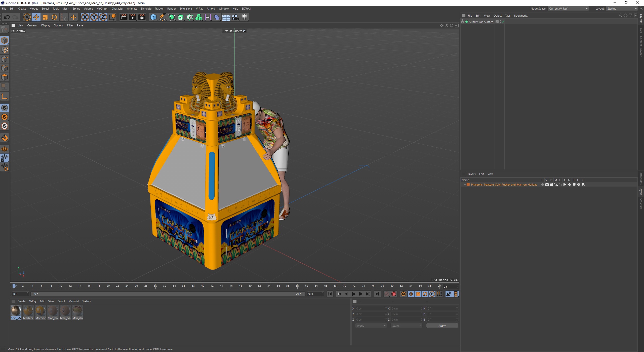
Task: Activate the Move tool in top toolbar
Action: pos(36,17)
